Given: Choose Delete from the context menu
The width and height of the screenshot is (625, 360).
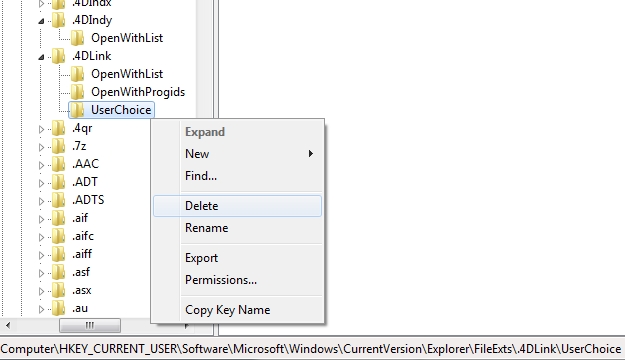Looking at the screenshot, I should pos(237,206).
